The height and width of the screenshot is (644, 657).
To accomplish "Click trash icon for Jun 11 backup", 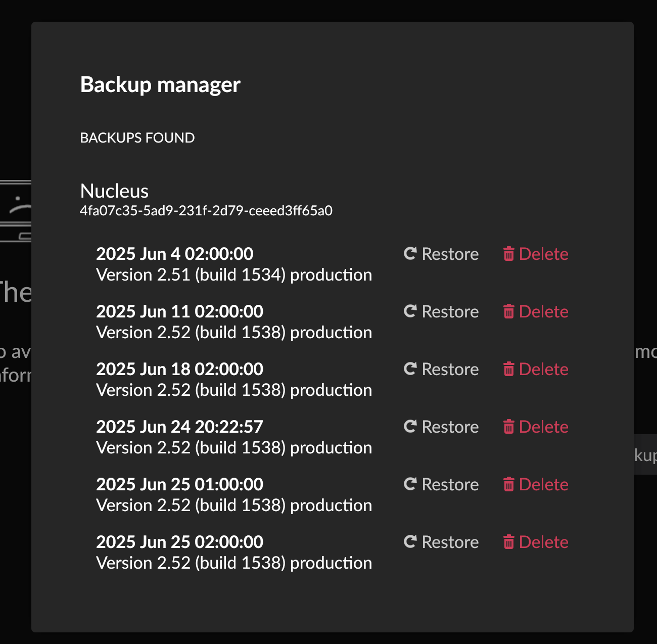I will click(508, 311).
